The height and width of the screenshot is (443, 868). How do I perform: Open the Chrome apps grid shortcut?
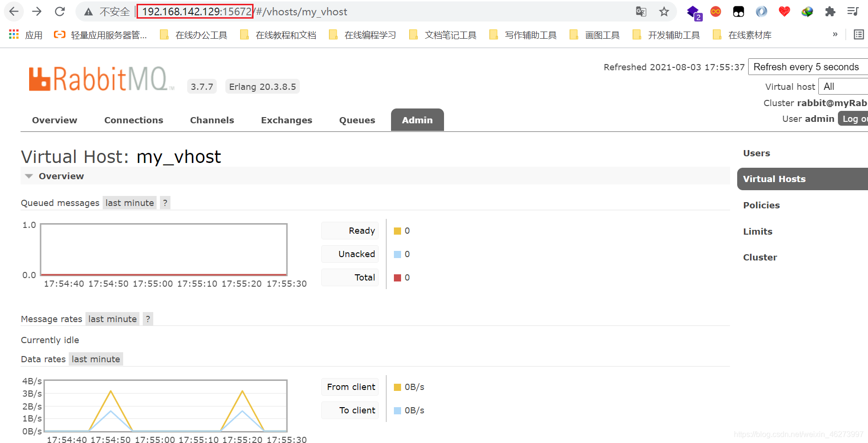(x=14, y=34)
